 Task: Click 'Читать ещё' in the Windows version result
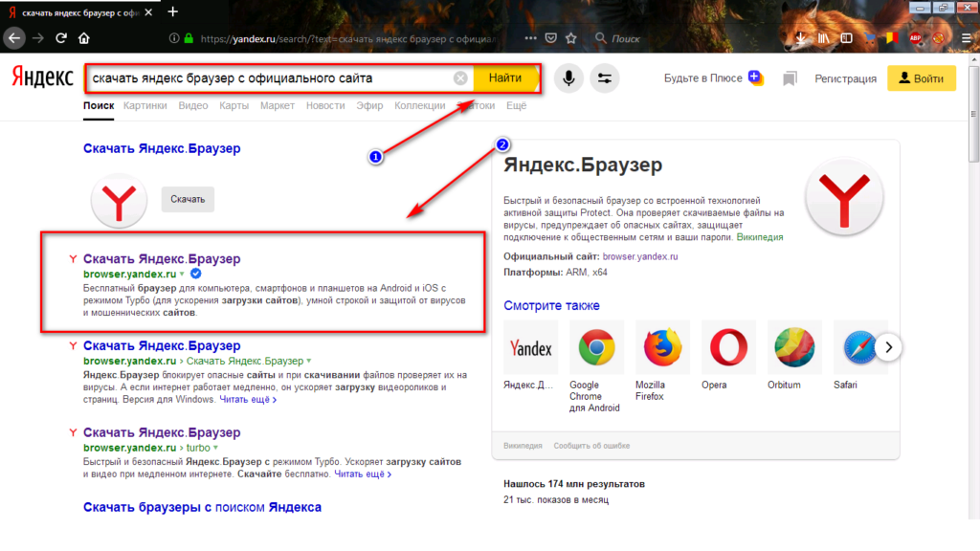coord(248,400)
